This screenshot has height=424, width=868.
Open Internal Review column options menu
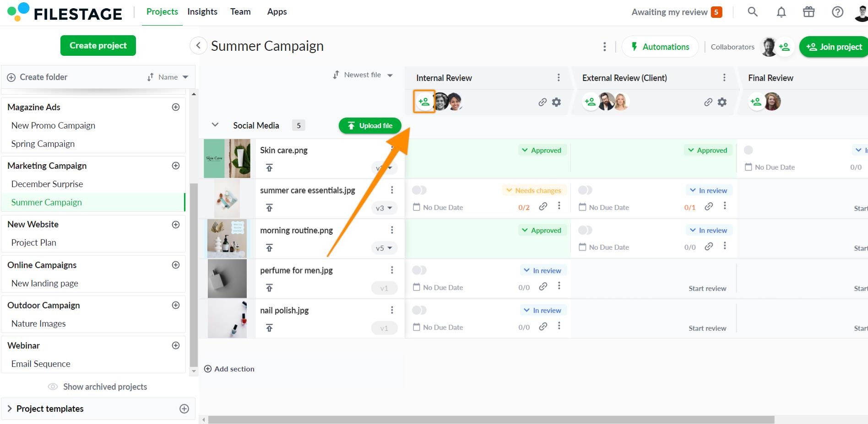(559, 78)
